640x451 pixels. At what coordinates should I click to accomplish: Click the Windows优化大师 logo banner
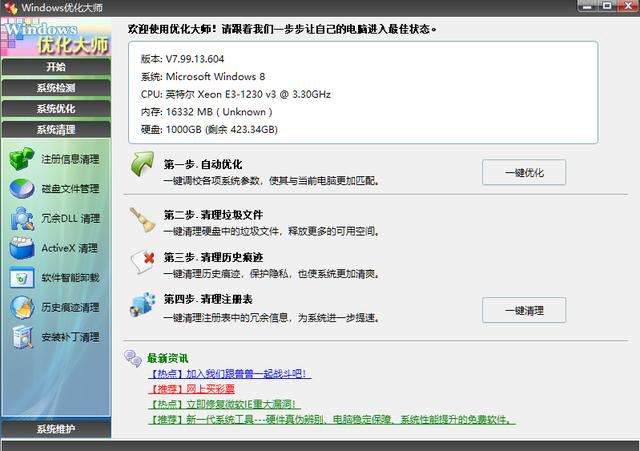pos(56,37)
